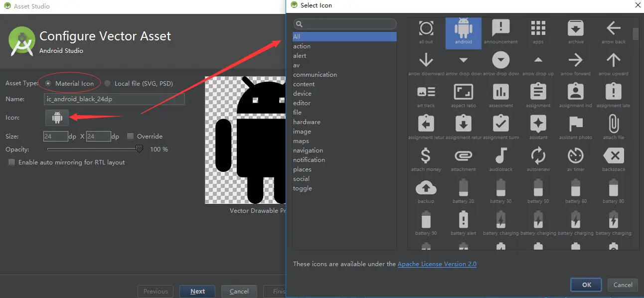The image size is (644, 298).
Task: Select the toggle category
Action: [344, 188]
